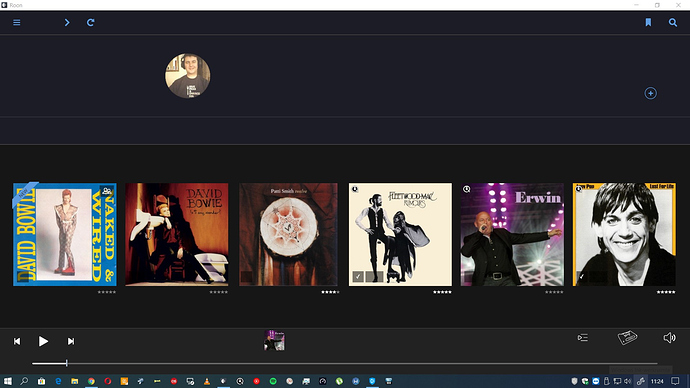Go forward with the arrow icon
690x388 pixels.
click(67, 22)
